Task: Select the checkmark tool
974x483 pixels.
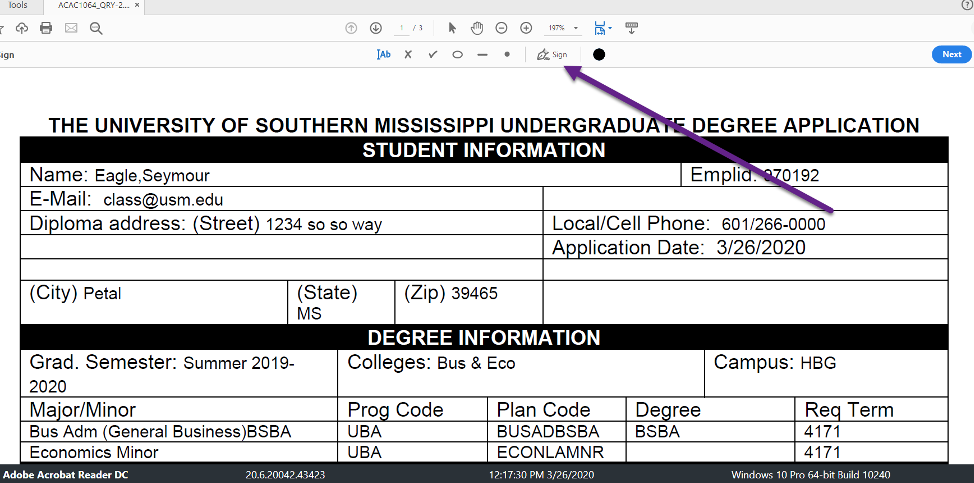Action: tap(433, 55)
